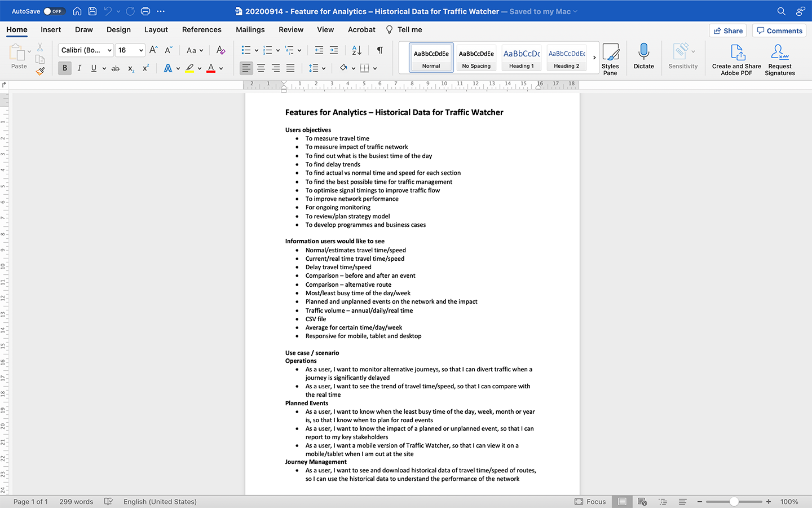Apply subscript formatting
The width and height of the screenshot is (812, 508).
coord(131,68)
